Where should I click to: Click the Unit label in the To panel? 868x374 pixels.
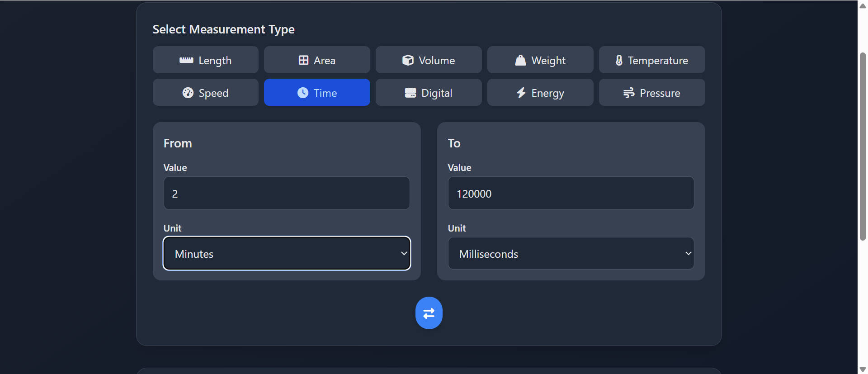[457, 228]
